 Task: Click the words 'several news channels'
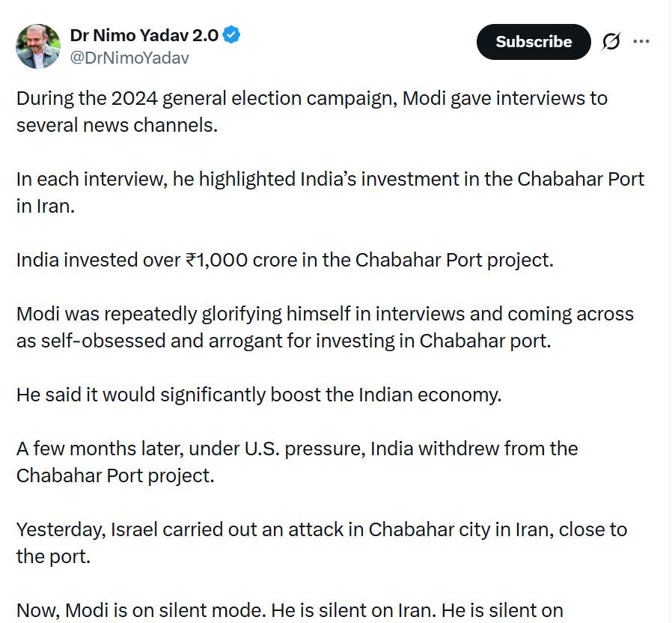coord(117,125)
